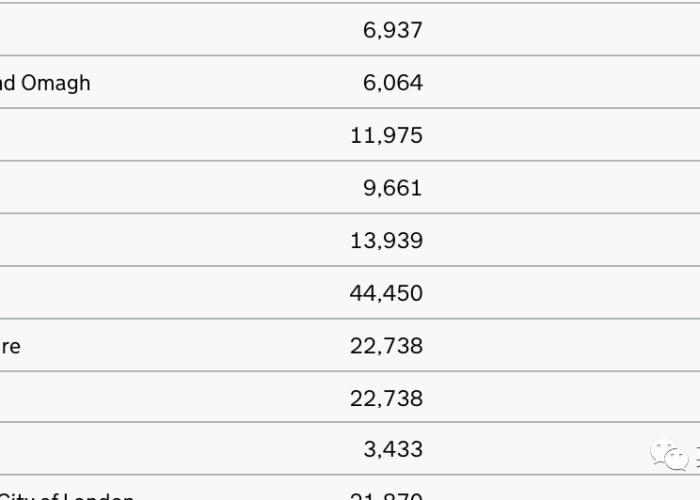The image size is (700, 500).
Task: Click the 22,738 value directly above 3,433
Action: [387, 398]
